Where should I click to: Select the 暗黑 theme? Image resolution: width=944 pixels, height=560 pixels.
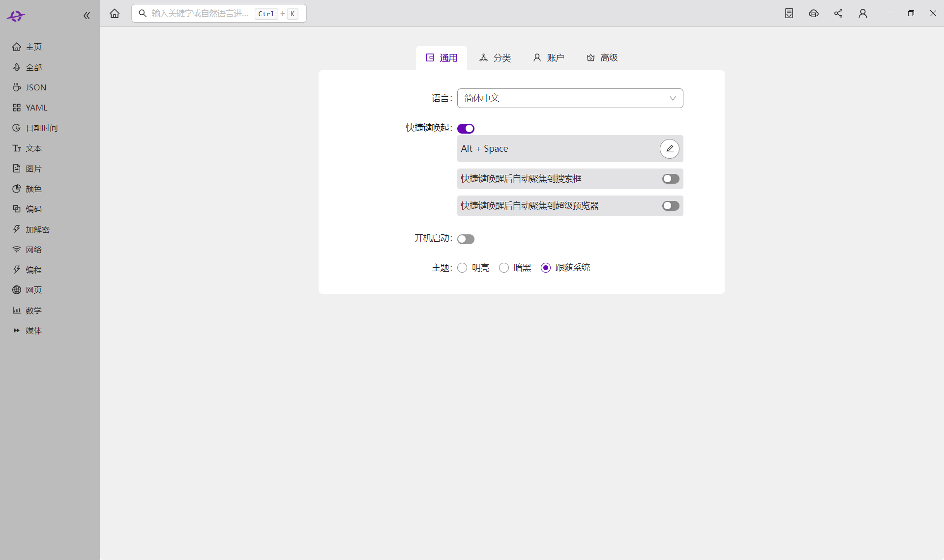click(504, 268)
